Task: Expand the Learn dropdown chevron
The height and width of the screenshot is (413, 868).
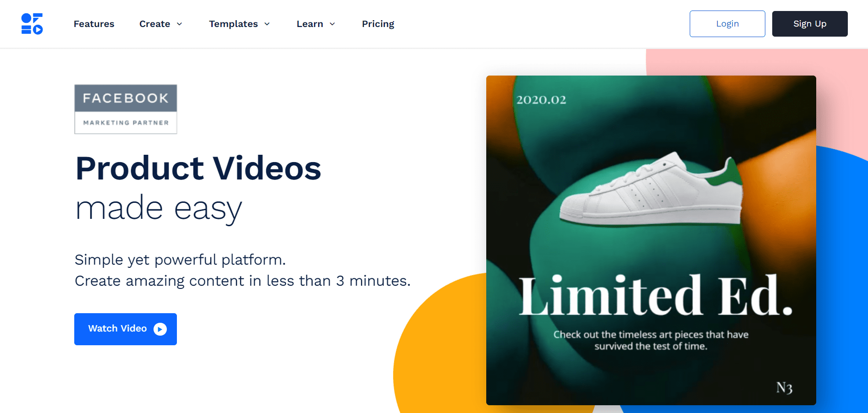Action: tap(332, 24)
